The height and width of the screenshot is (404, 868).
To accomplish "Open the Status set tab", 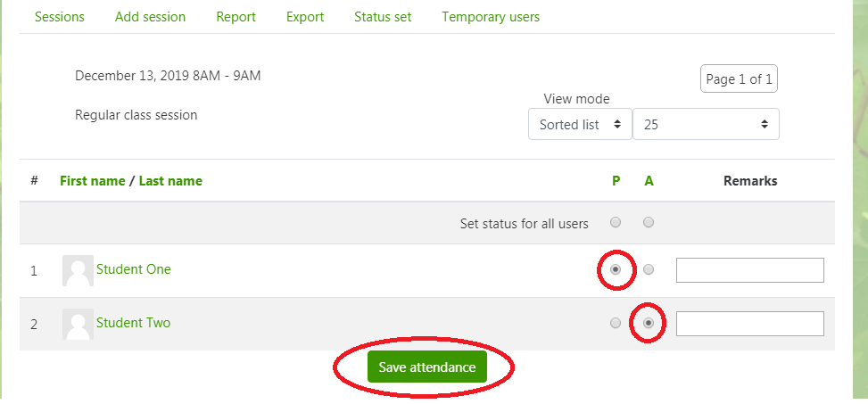I will point(383,17).
